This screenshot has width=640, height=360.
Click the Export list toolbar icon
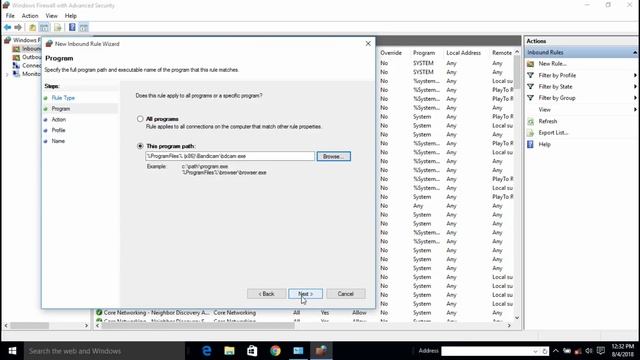58,27
